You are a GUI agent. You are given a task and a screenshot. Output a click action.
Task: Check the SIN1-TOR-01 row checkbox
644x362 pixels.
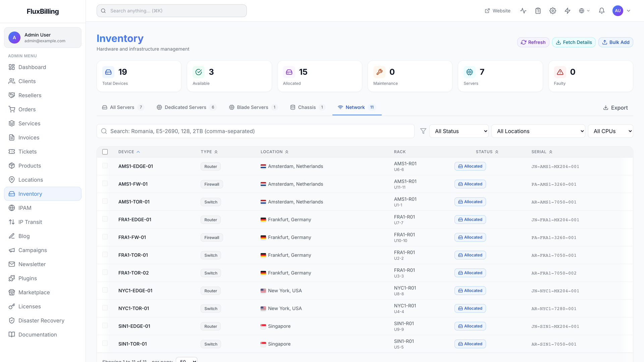tap(105, 343)
